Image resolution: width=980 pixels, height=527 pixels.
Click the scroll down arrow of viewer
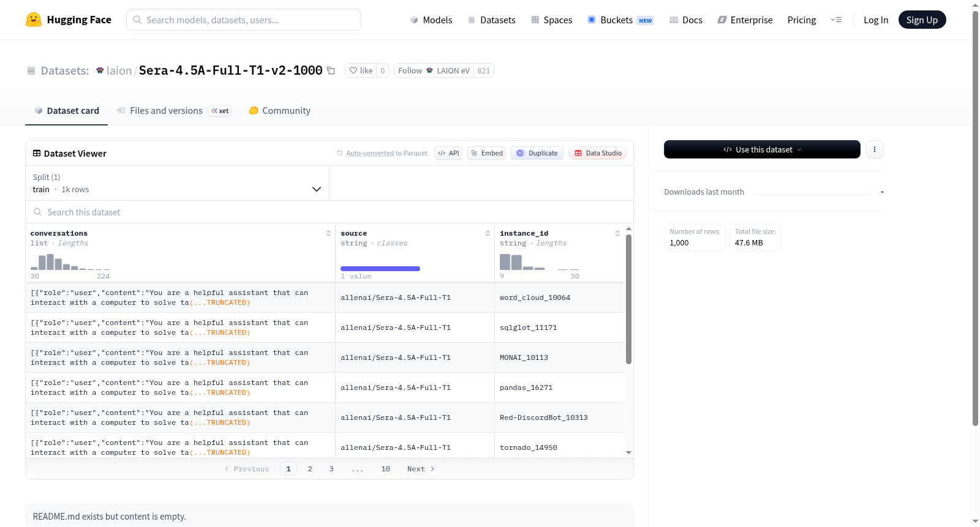click(x=628, y=452)
